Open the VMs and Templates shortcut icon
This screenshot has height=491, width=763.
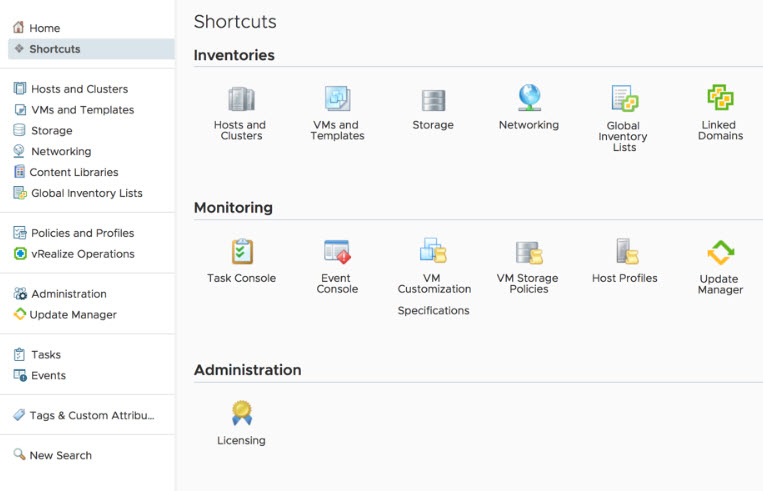337,98
